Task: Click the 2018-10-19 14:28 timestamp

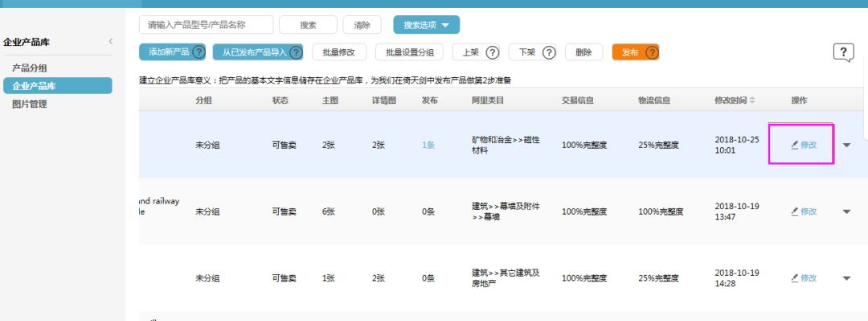Action: pos(737,278)
